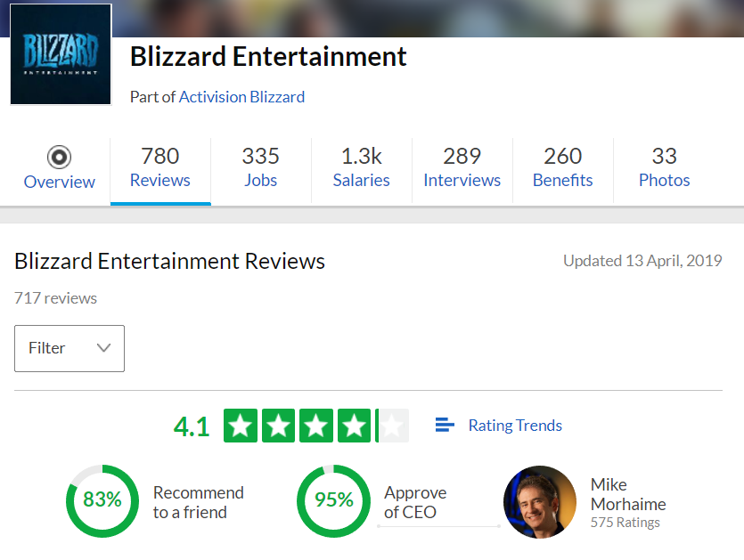Click the Rating Trends link
The image size is (744, 560).
(515, 426)
